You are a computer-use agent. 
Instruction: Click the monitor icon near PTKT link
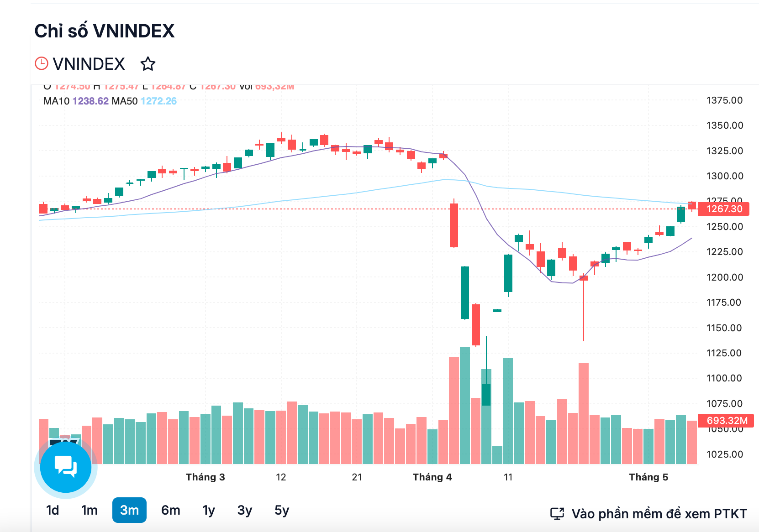557,514
